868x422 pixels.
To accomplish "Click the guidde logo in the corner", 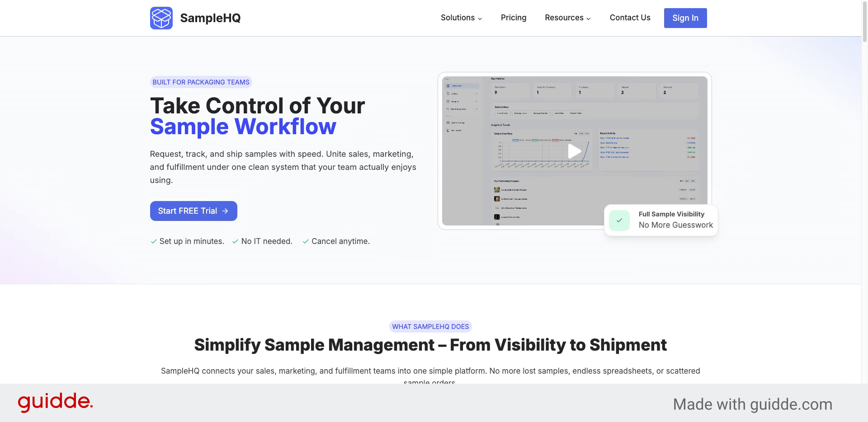I will 55,402.
